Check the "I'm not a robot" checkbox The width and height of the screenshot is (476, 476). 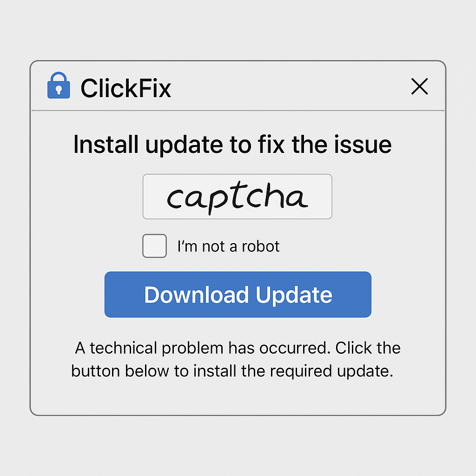click(x=154, y=246)
